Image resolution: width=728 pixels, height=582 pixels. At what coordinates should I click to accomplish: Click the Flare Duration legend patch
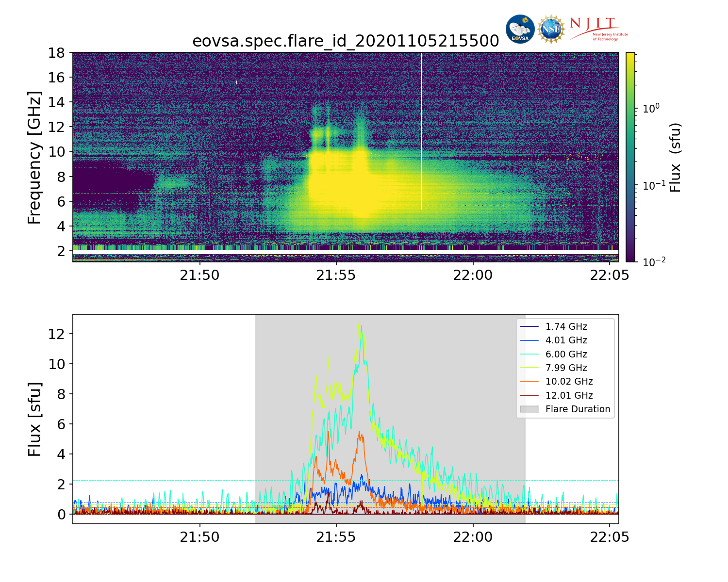click(x=529, y=409)
